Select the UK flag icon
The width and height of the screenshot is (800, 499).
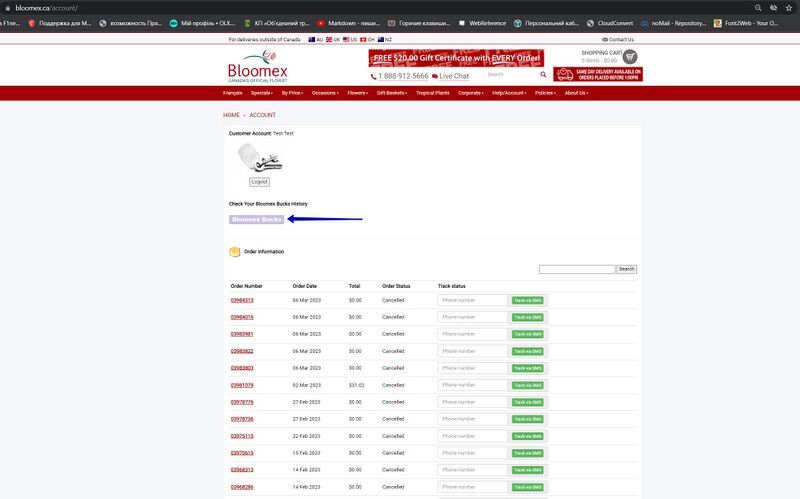coord(329,39)
